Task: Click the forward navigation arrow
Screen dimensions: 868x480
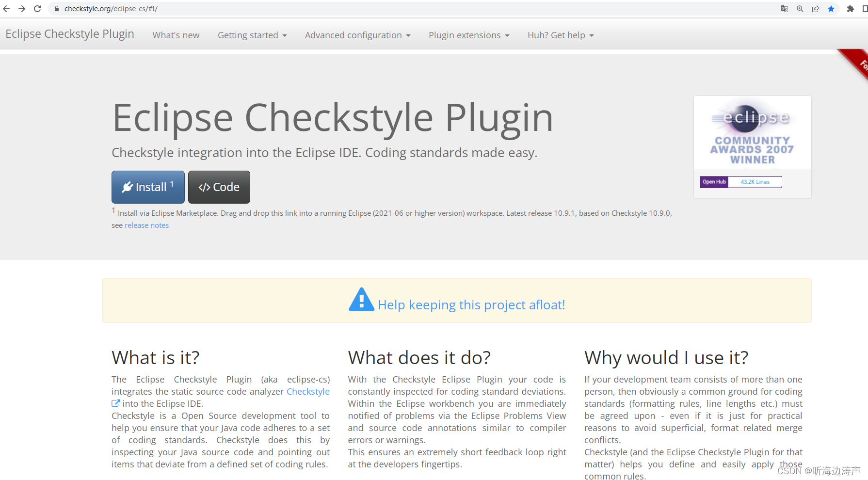Action: tap(22, 8)
